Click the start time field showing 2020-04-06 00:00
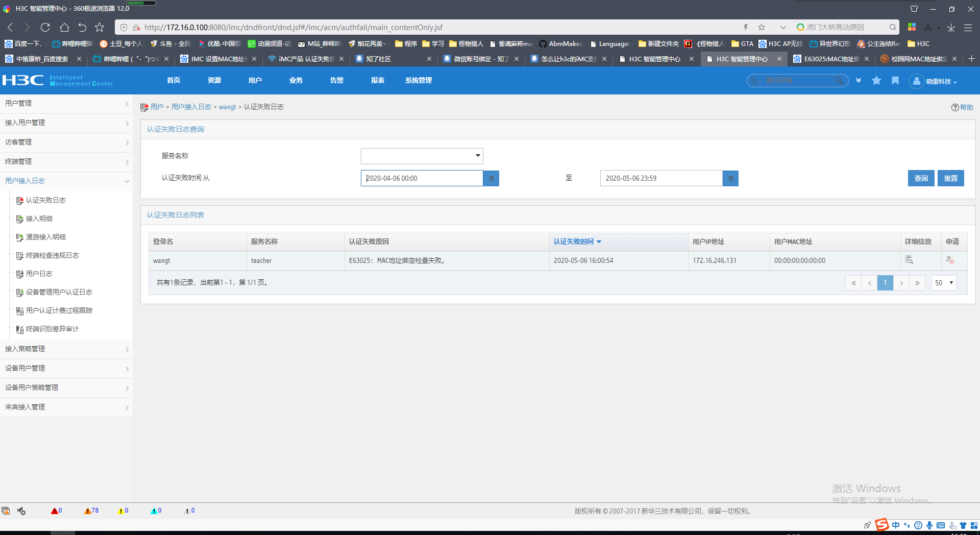This screenshot has height=535, width=980. (422, 178)
